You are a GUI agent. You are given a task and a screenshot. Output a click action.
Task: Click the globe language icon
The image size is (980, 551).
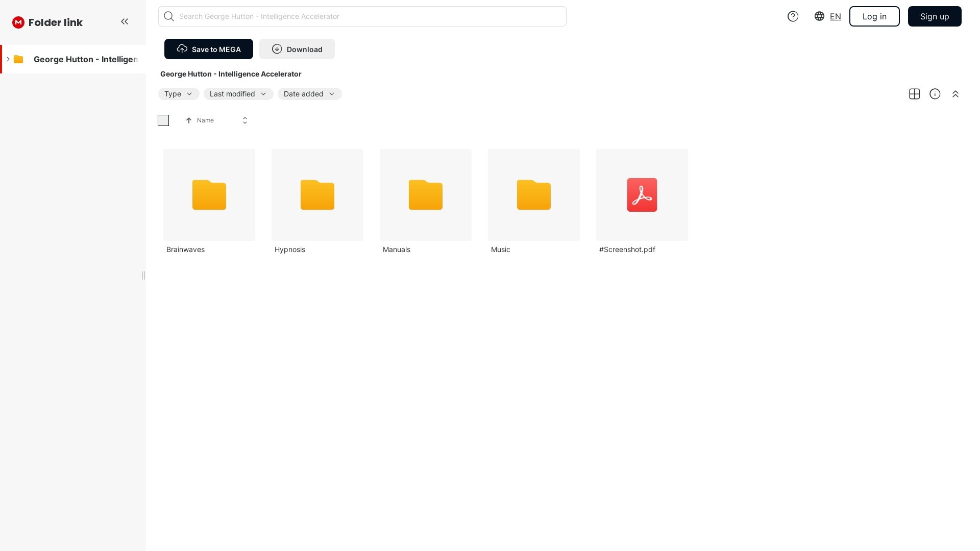pyautogui.click(x=819, y=16)
